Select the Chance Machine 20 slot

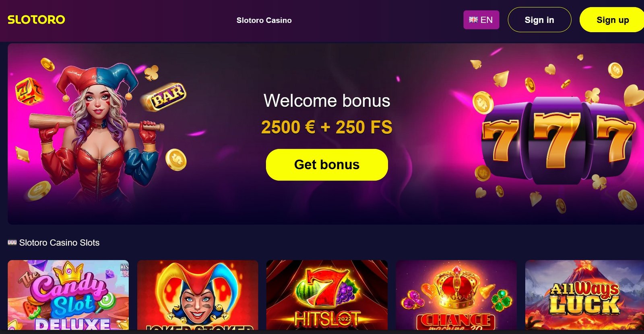pyautogui.click(x=456, y=295)
